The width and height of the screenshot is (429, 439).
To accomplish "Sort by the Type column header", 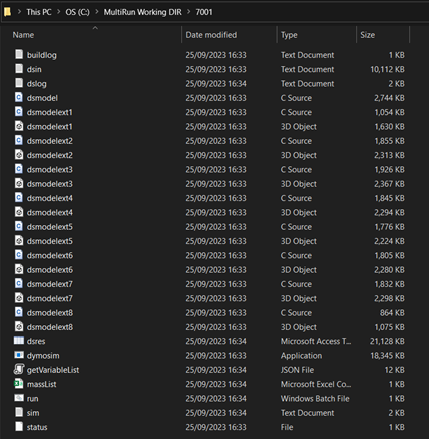I will click(x=289, y=35).
